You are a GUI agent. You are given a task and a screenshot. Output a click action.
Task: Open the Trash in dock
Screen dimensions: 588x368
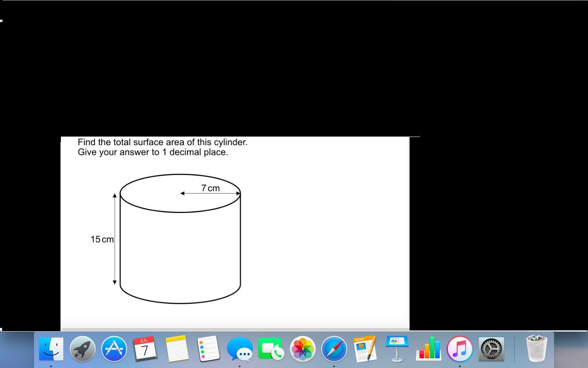click(537, 349)
